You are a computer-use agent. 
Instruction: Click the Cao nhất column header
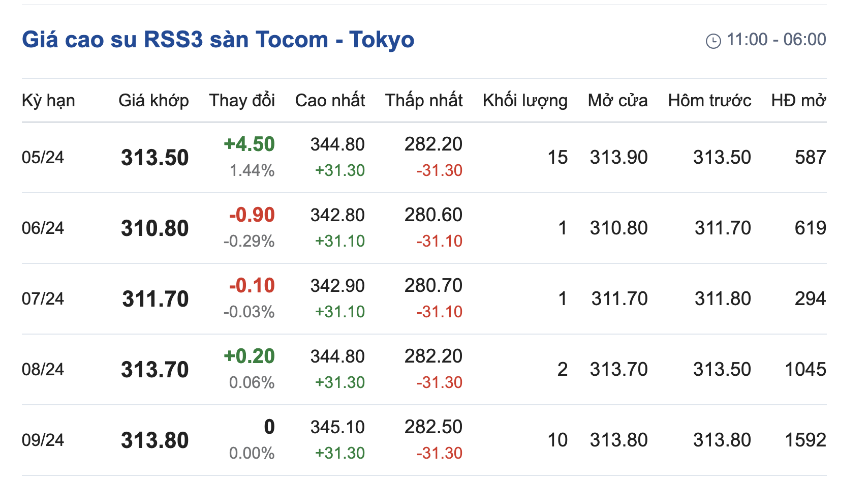(330, 101)
